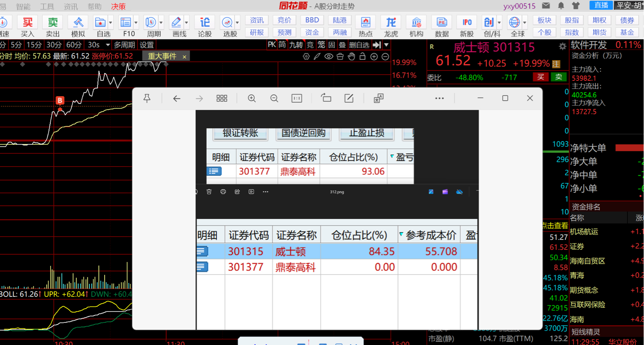
Task: Click the zoom in magnifier in photo viewer
Action: (252, 98)
